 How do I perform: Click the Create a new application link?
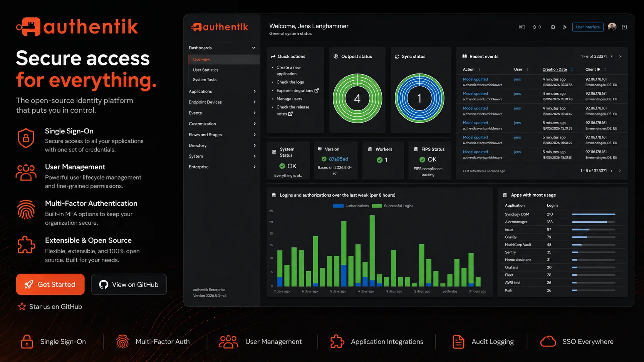288,70
